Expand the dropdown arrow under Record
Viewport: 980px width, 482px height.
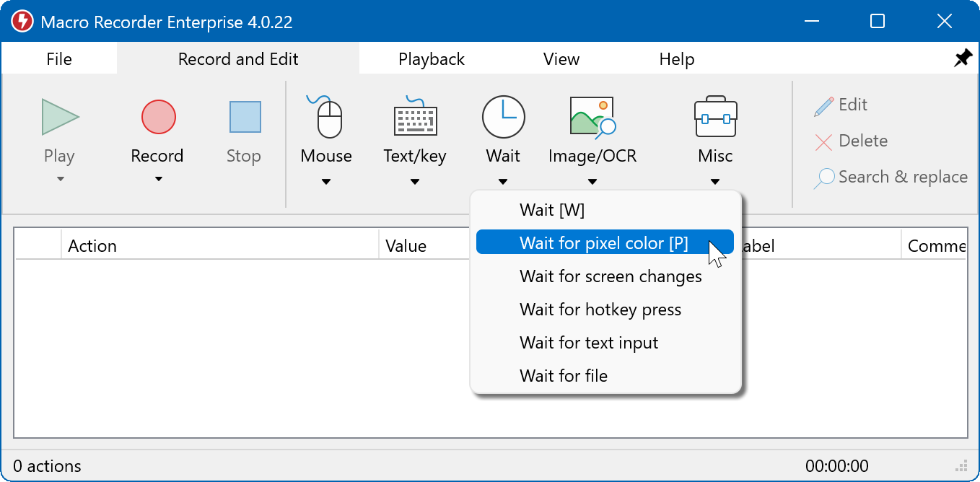[158, 180]
